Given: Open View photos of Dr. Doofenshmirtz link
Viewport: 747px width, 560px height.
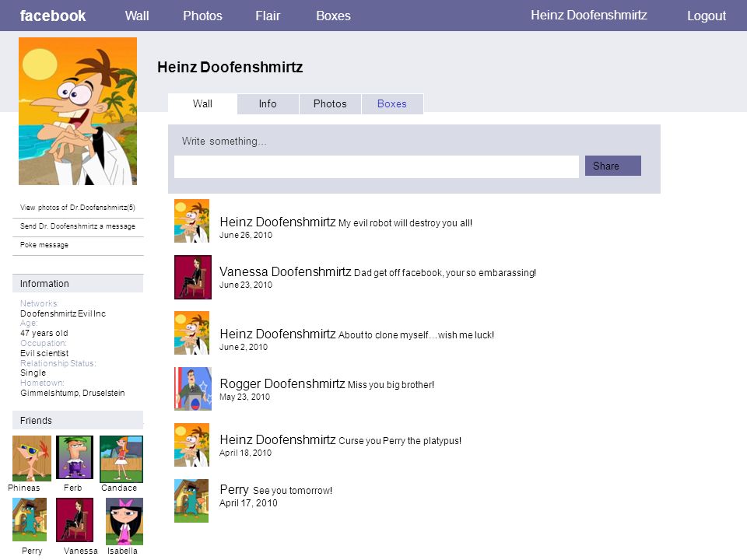Looking at the screenshot, I should point(78,208).
